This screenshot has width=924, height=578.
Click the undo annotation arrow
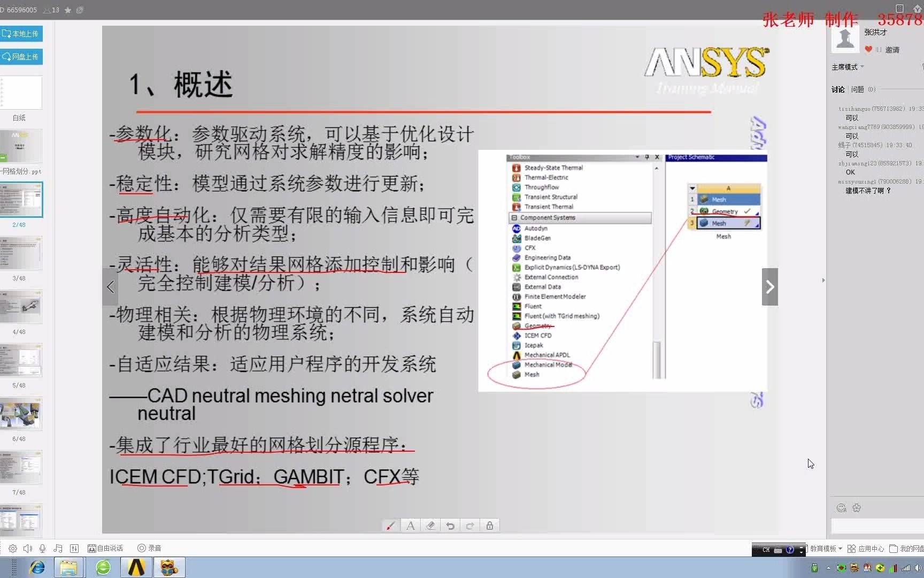[x=450, y=526]
